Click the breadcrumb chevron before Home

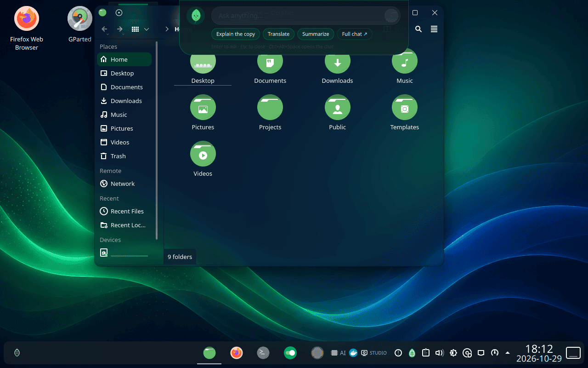[x=167, y=29]
